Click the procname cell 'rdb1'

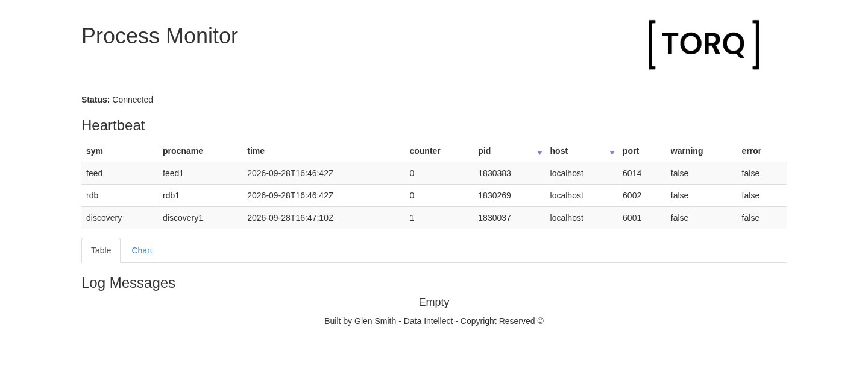[x=171, y=195]
